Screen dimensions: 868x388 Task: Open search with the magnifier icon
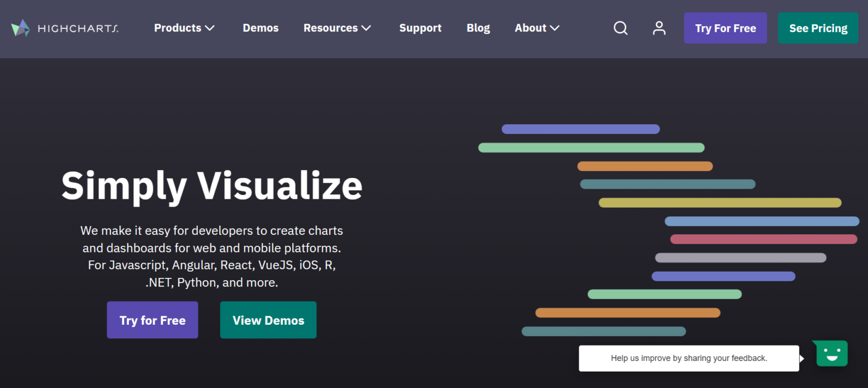pyautogui.click(x=620, y=28)
